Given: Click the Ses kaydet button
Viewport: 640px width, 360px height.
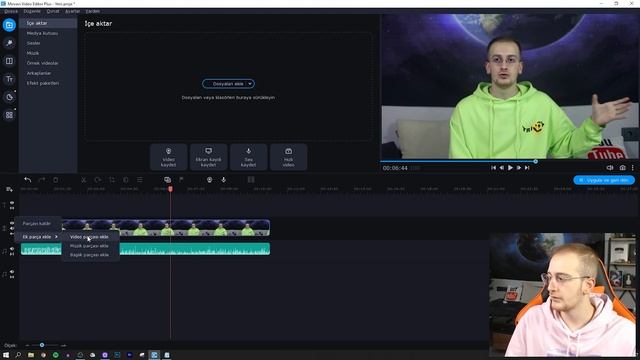Looking at the screenshot, I should coord(248,157).
